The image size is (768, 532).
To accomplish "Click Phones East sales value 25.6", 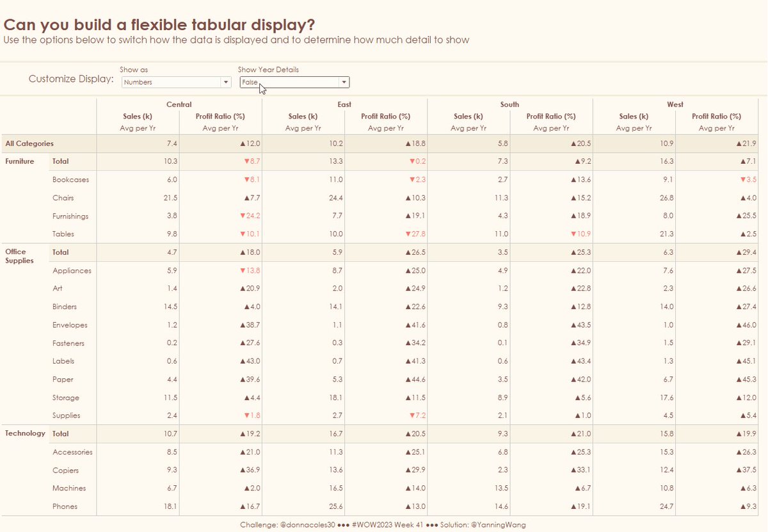I will [335, 506].
